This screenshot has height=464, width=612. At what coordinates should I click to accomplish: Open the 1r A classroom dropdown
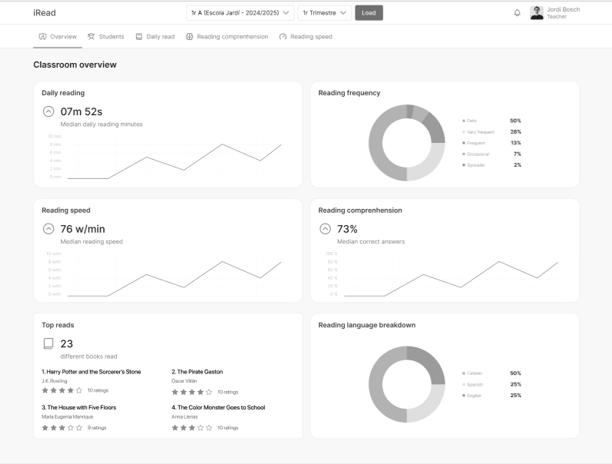click(x=240, y=13)
